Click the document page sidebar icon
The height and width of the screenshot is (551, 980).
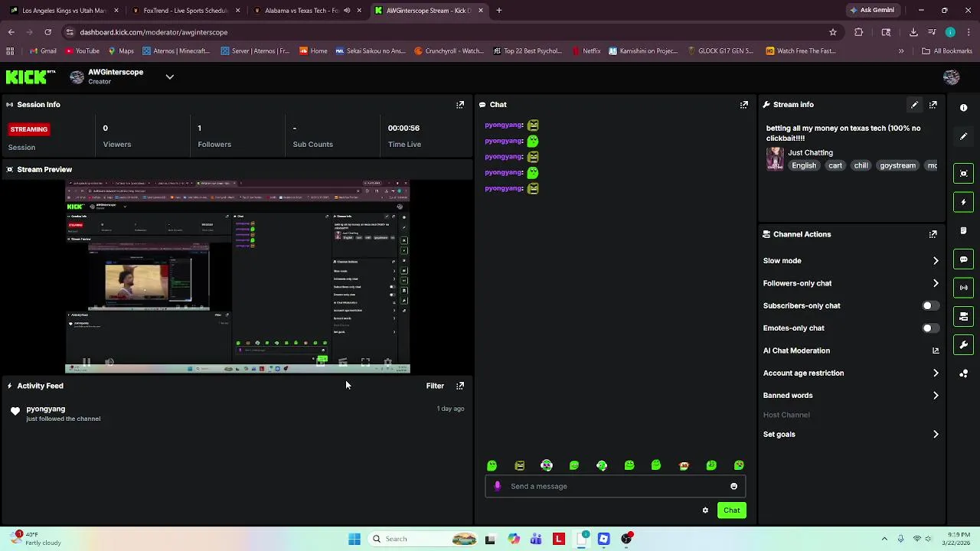tap(964, 230)
